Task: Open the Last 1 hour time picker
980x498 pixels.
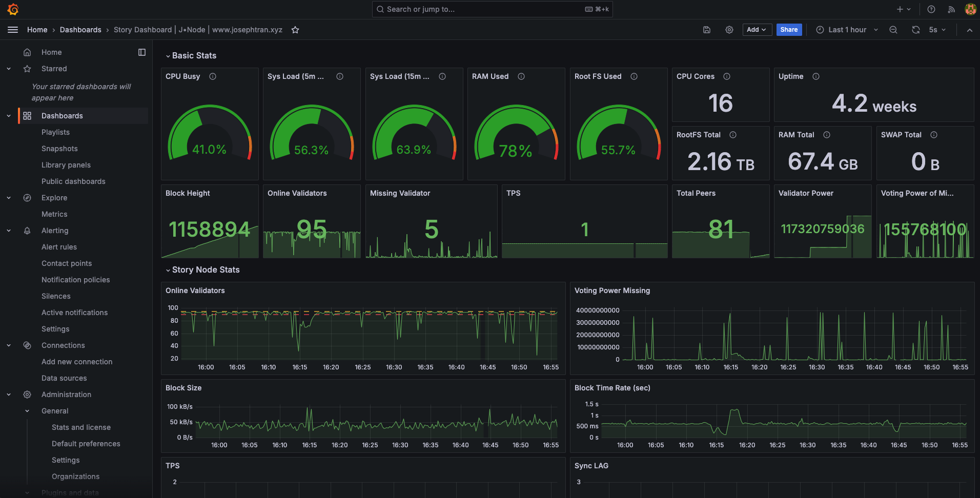Action: coord(847,30)
